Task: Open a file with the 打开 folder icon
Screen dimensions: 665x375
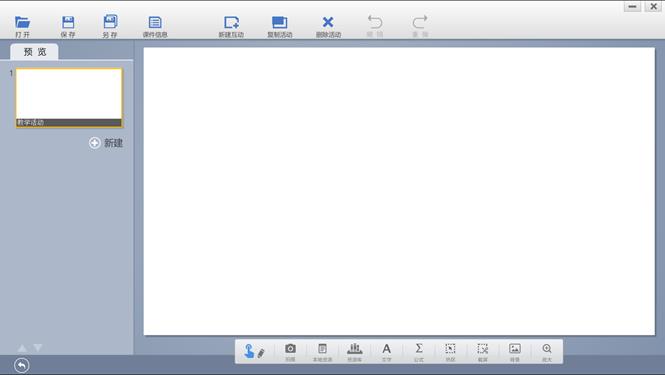Action: (22, 26)
